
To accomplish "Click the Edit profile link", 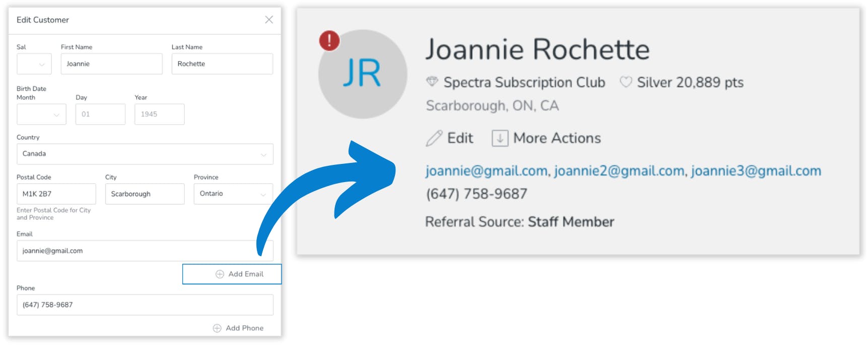I will click(x=460, y=138).
